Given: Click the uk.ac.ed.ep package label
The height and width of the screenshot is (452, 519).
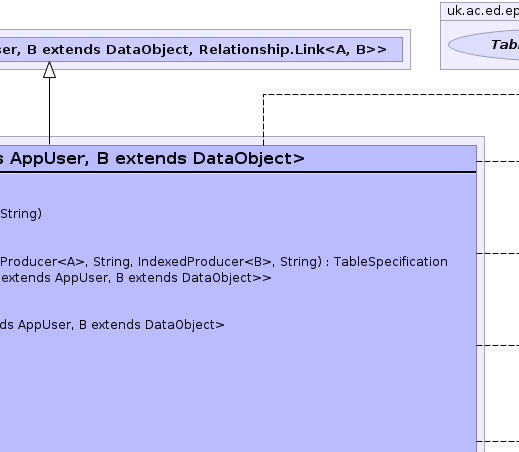Looking at the screenshot, I should (483, 11).
